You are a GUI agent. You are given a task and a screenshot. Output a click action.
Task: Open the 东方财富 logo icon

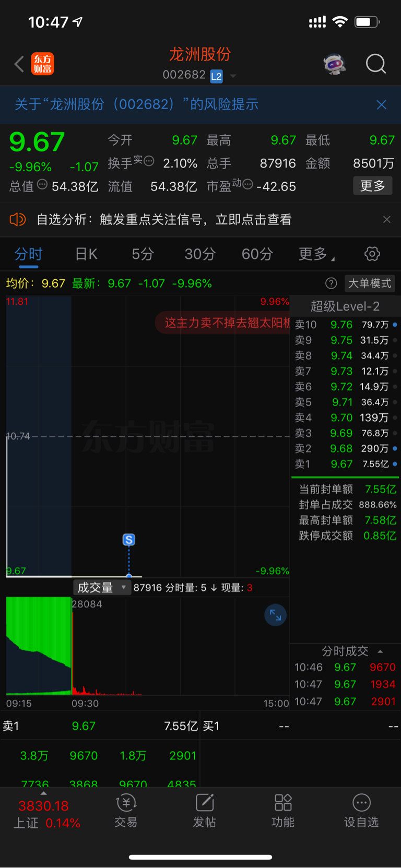click(42, 64)
